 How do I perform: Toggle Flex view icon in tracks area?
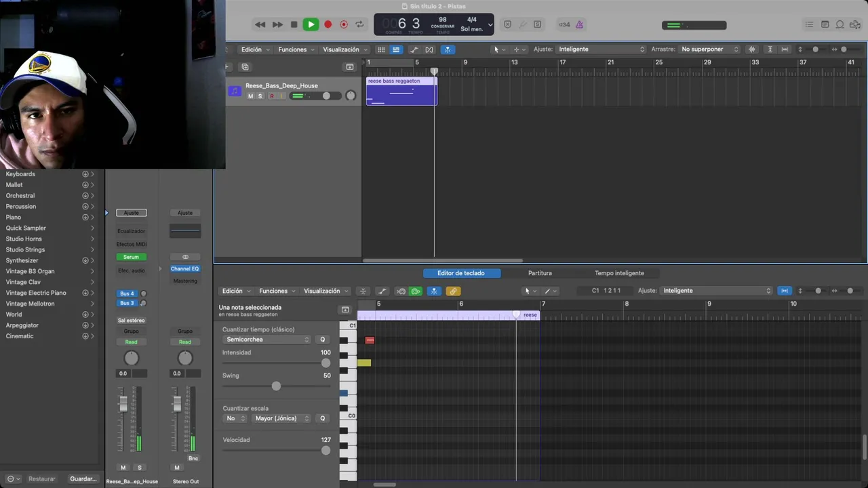429,49
